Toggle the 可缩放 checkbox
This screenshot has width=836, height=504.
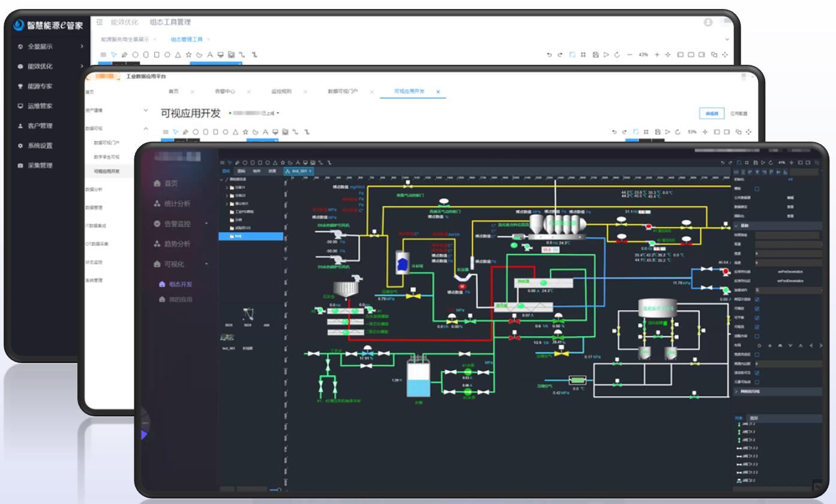(757, 309)
